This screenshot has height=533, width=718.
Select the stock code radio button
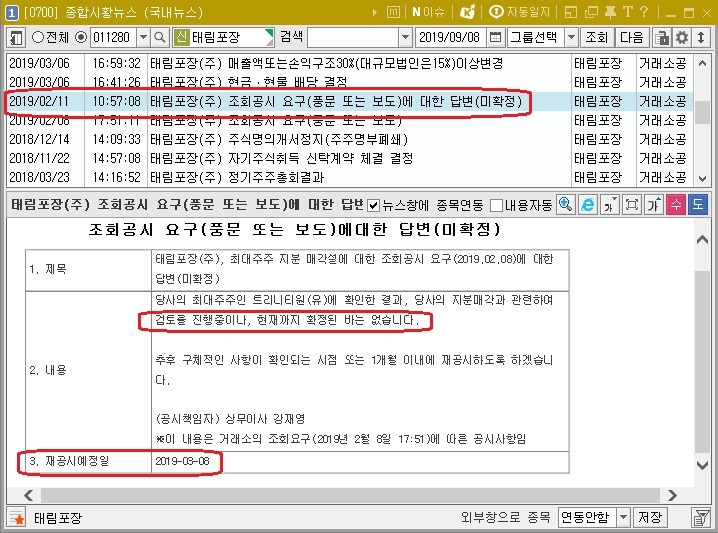click(x=81, y=37)
